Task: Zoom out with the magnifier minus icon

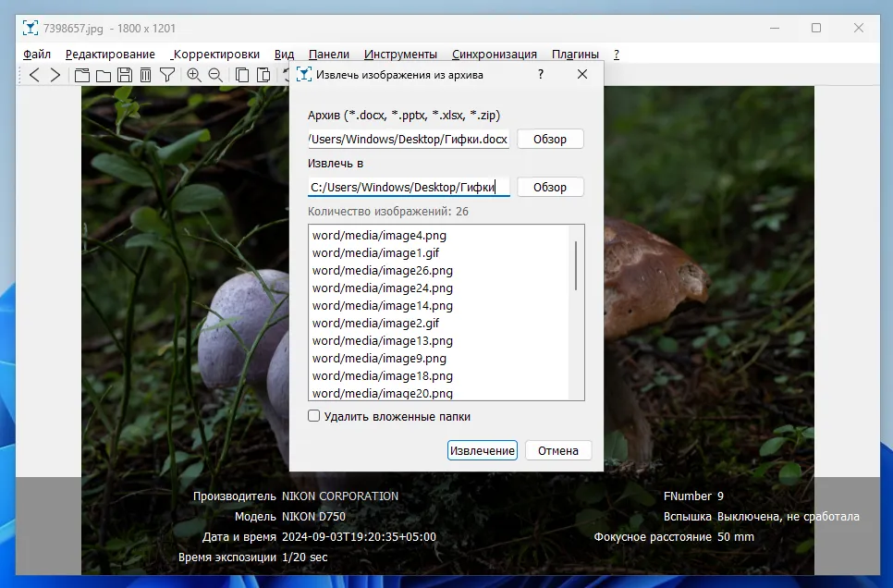Action: (x=215, y=75)
